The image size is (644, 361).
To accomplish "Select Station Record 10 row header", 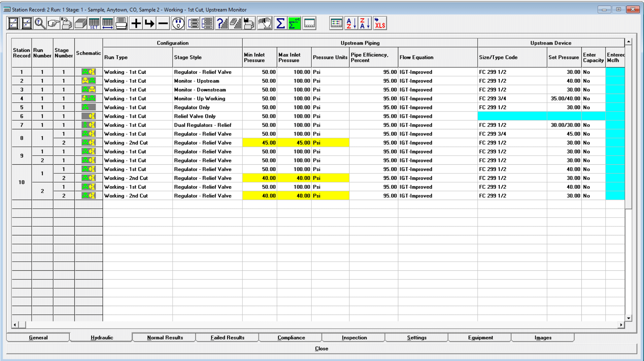I will click(x=22, y=182).
